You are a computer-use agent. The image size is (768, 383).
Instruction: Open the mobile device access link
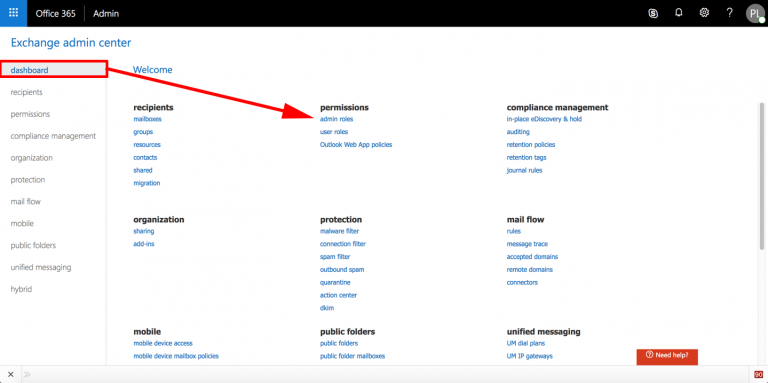(x=163, y=343)
